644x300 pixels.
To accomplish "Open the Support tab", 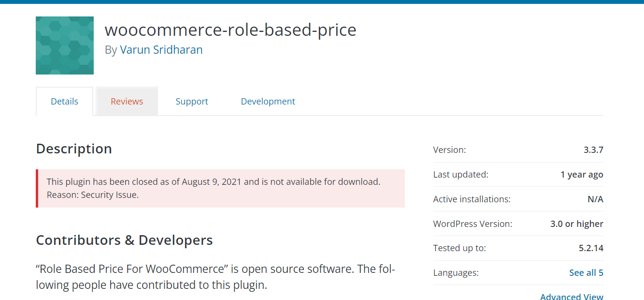I will pyautogui.click(x=192, y=102).
